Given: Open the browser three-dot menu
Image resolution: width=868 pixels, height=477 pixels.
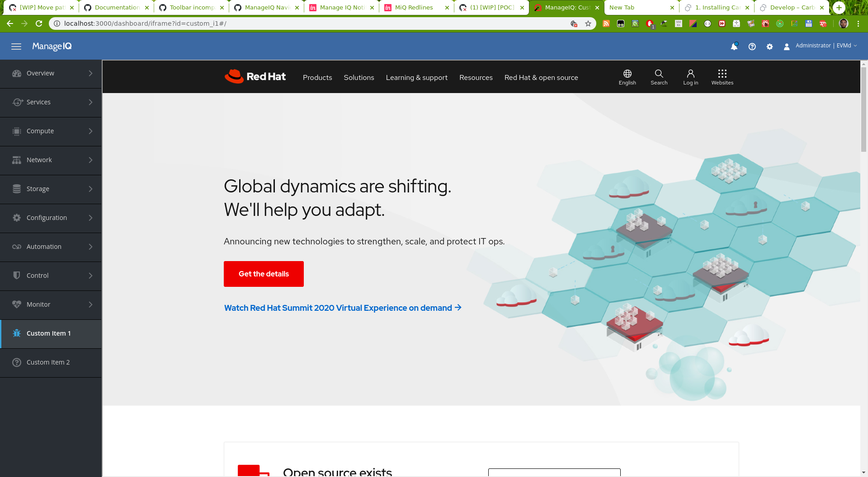Looking at the screenshot, I should [858, 23].
